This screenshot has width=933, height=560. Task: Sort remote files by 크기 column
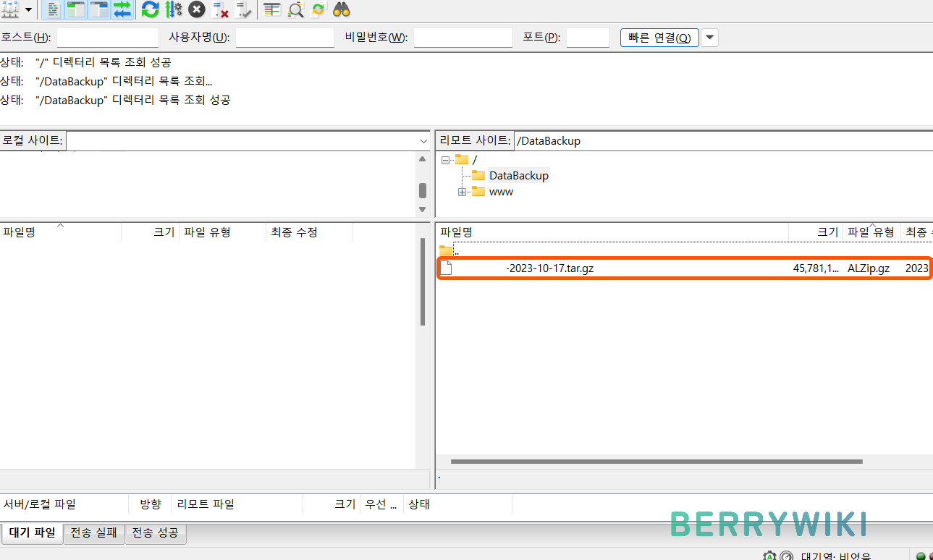[x=816, y=232]
